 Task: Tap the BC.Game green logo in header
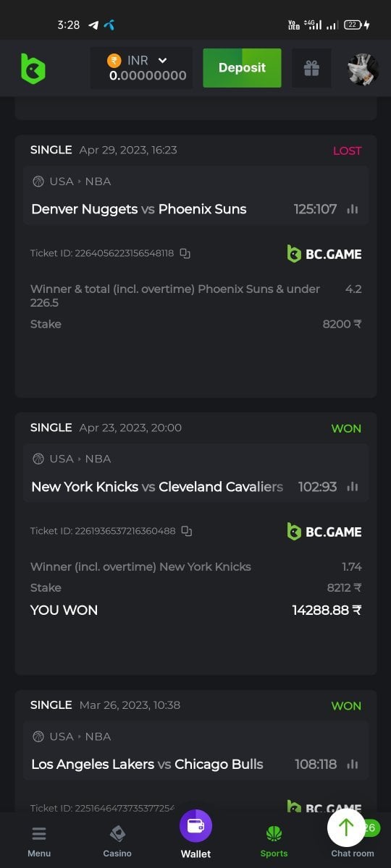[x=33, y=68]
